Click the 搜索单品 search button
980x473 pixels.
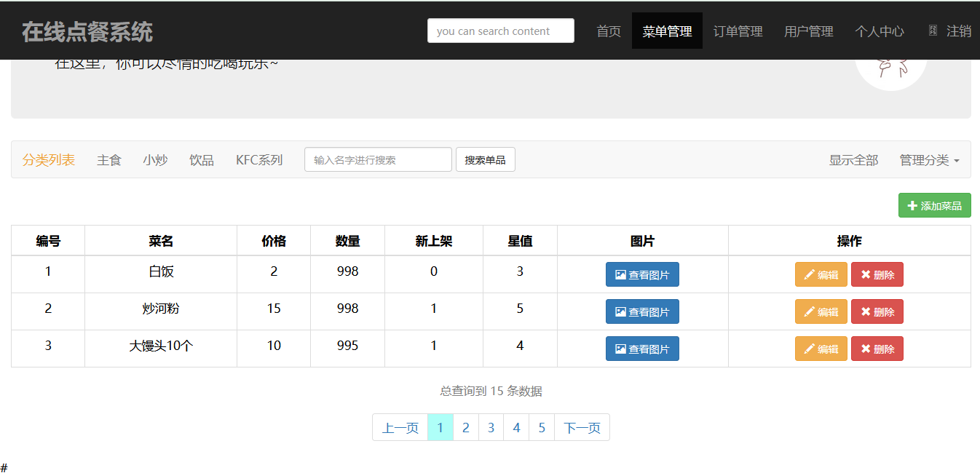(485, 159)
